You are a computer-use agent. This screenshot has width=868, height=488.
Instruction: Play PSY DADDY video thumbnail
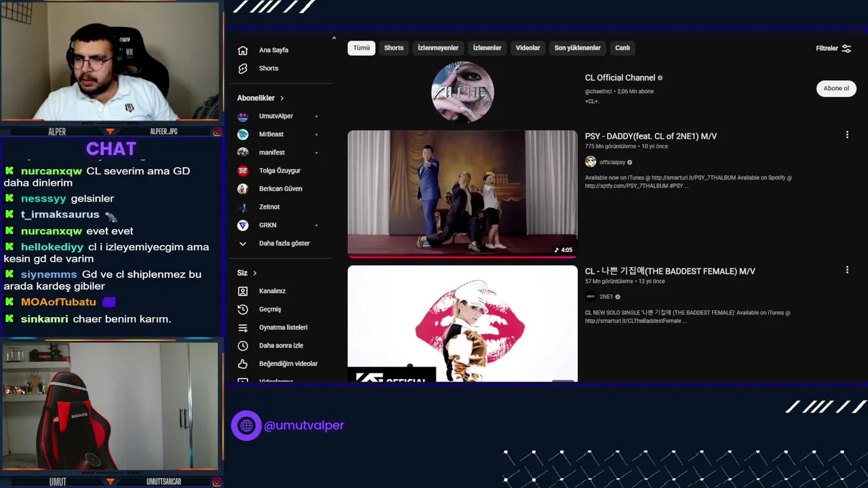pos(462,195)
